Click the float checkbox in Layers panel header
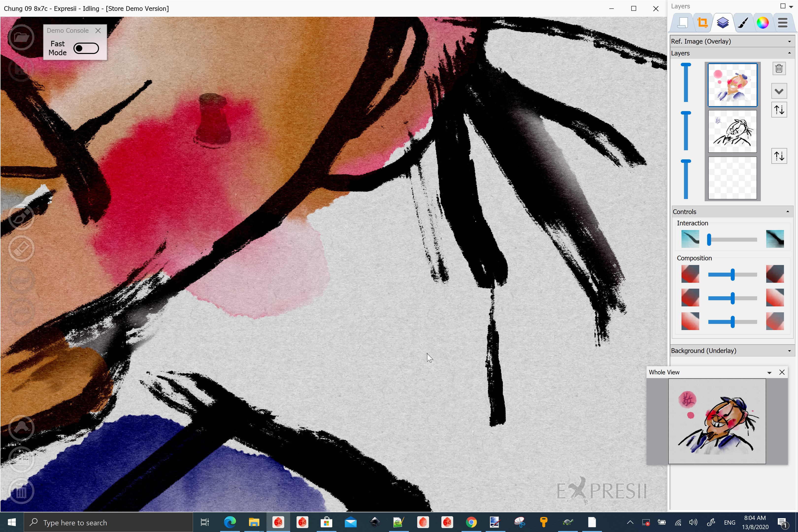Screen dimensions: 798x532 point(783,6)
